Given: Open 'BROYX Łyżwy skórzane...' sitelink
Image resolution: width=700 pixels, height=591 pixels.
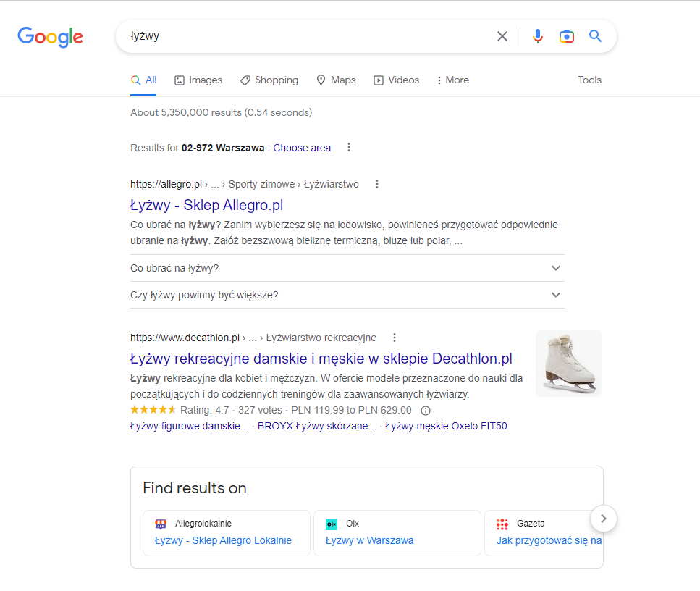Looking at the screenshot, I should (x=317, y=426).
